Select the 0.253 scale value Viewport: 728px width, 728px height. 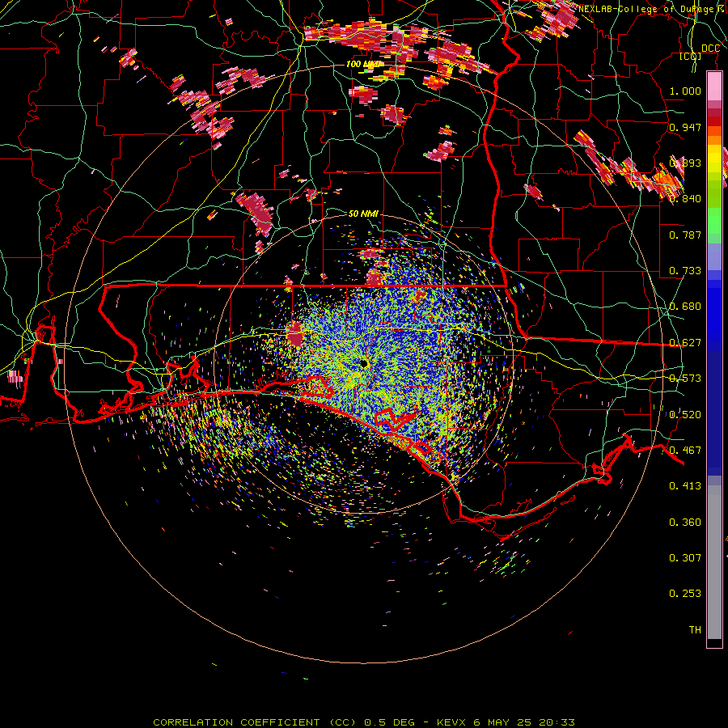pos(685,594)
